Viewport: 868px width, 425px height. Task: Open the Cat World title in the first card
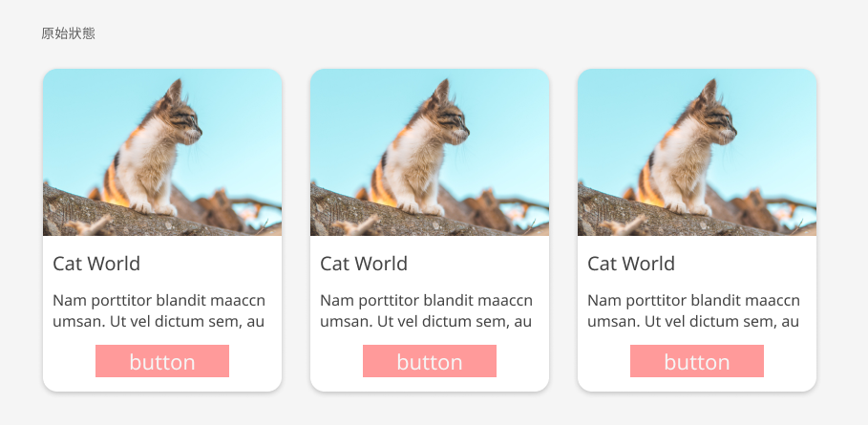coord(96,264)
